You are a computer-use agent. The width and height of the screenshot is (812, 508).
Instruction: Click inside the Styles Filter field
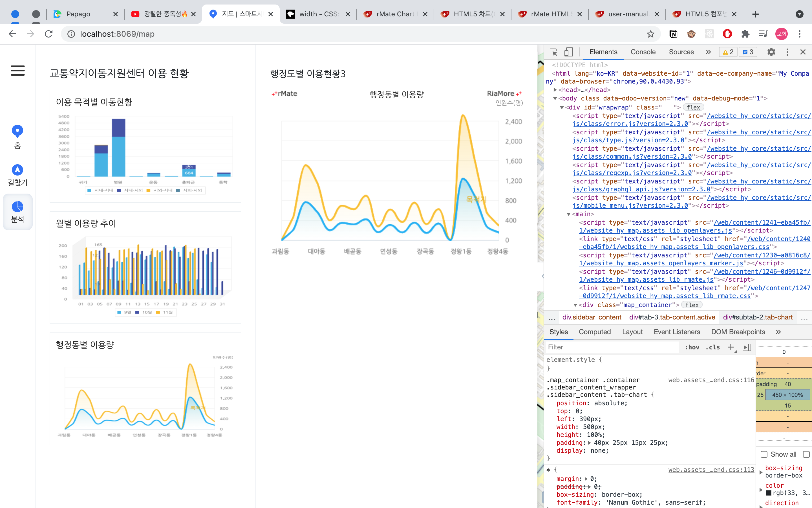pyautogui.click(x=612, y=347)
